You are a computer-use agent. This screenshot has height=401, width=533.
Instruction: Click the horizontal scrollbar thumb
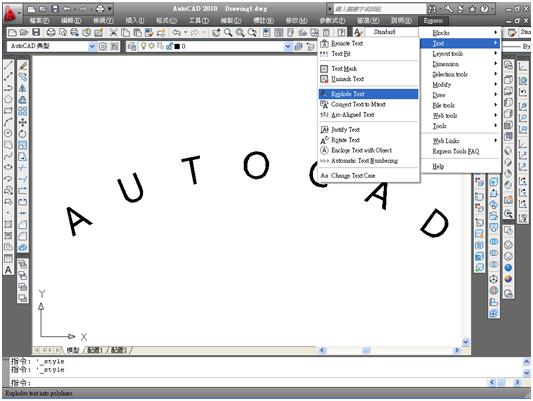tap(366, 350)
